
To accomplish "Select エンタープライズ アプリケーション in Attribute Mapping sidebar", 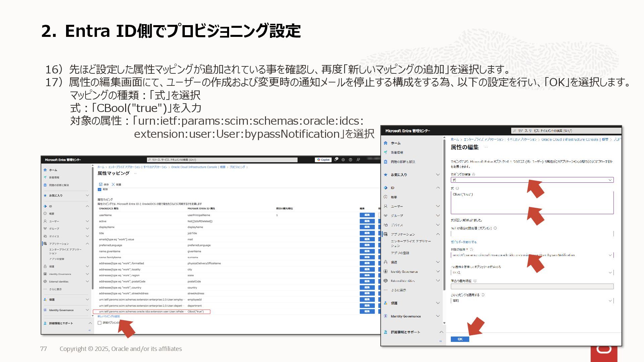I will point(65,251).
